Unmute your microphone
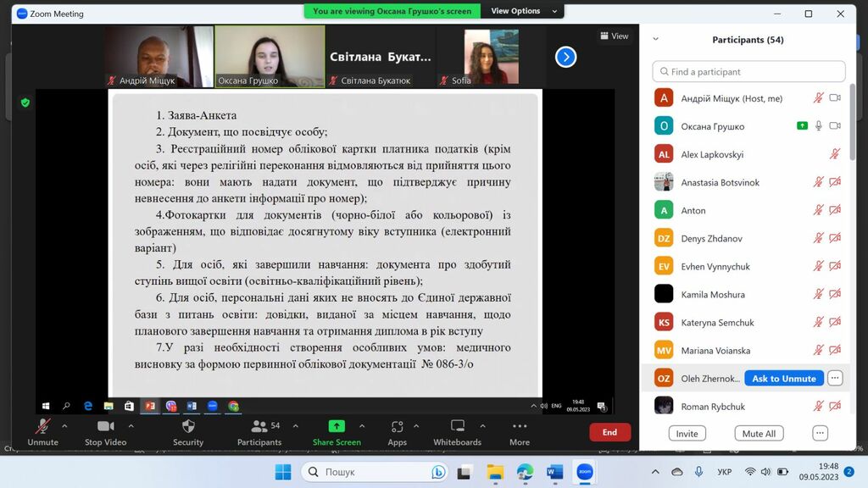868x488 pixels. pyautogui.click(x=42, y=427)
